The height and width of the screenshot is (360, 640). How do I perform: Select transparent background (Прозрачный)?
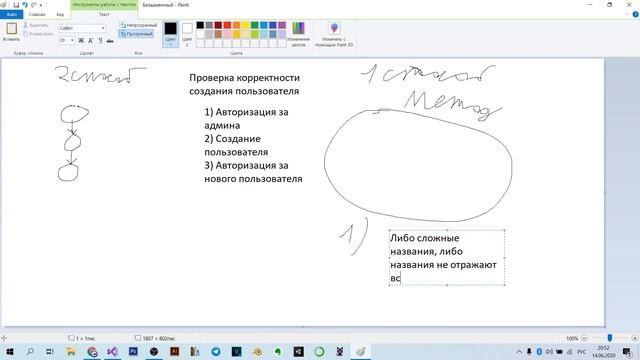click(136, 34)
